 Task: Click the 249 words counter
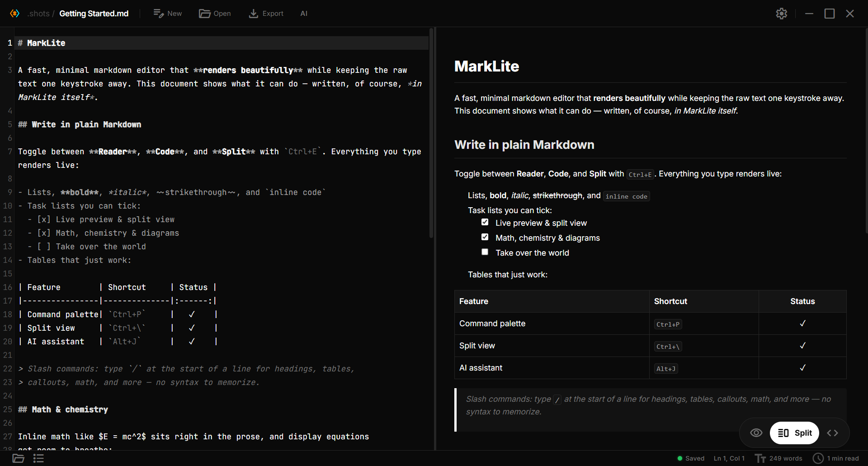pyautogui.click(x=779, y=458)
